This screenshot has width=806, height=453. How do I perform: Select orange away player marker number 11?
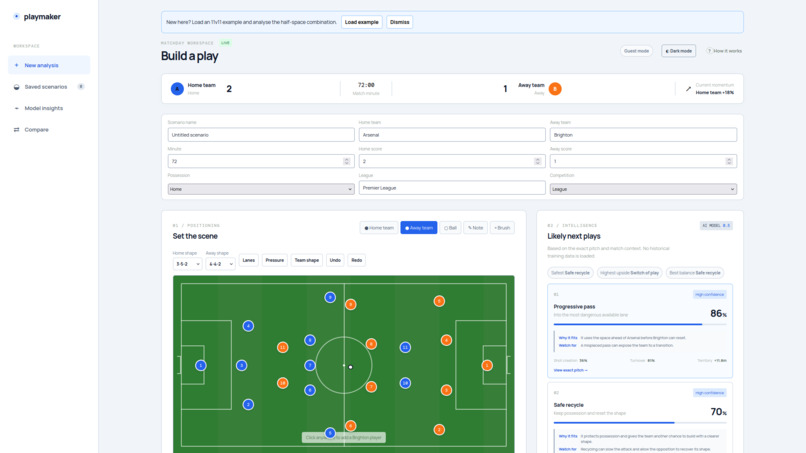pyautogui.click(x=282, y=348)
